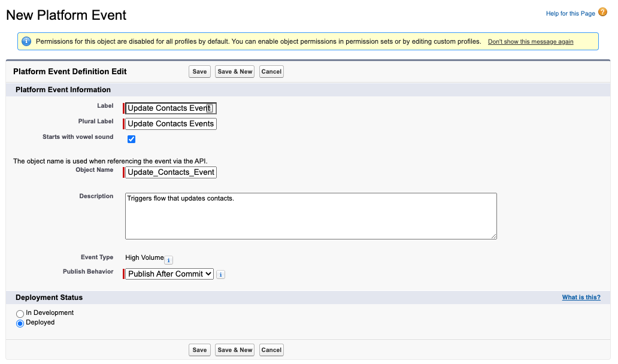Click inside the Description text area

(x=311, y=216)
